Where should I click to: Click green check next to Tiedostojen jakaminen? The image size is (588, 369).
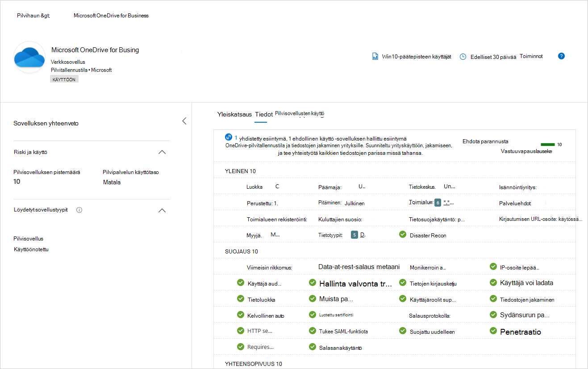click(x=493, y=299)
